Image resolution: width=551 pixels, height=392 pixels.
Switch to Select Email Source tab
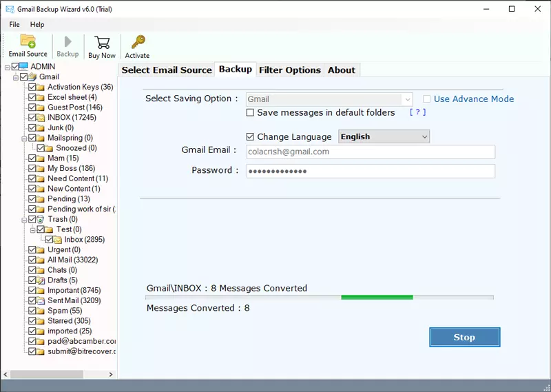(167, 70)
